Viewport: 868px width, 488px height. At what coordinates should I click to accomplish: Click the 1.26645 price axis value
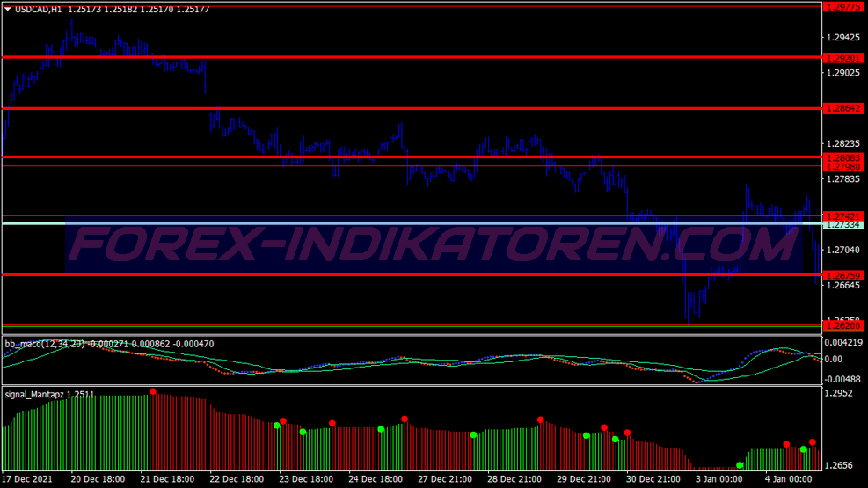(x=843, y=286)
